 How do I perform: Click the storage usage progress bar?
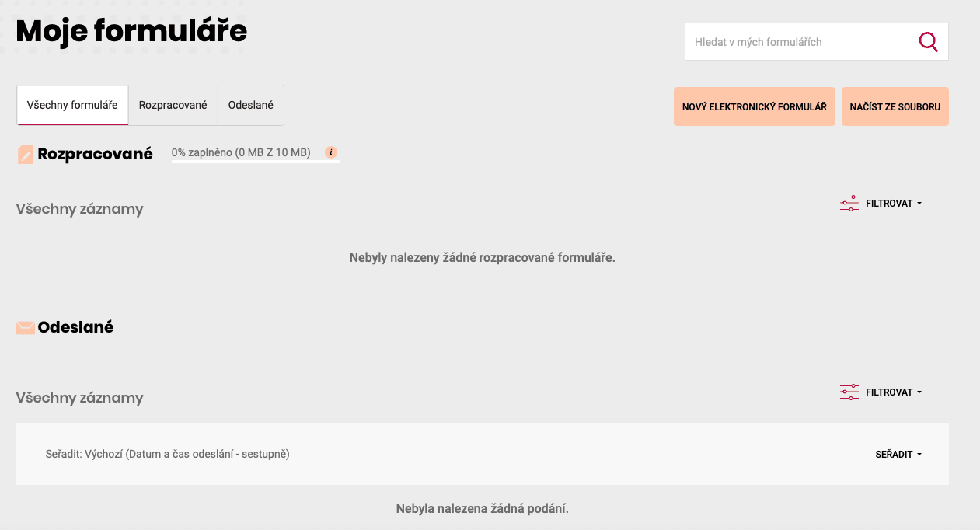point(256,162)
